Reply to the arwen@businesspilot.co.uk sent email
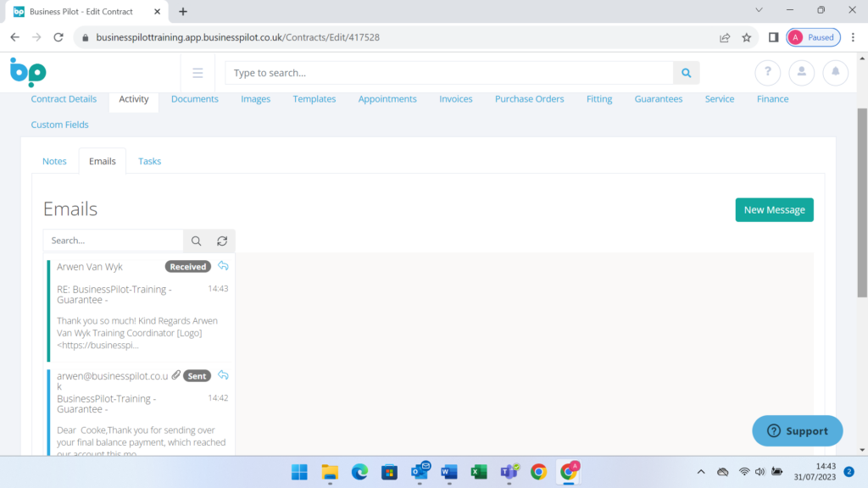868x488 pixels. pyautogui.click(x=223, y=375)
